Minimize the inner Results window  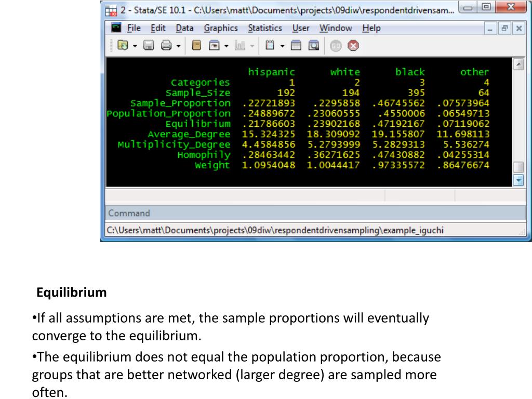click(x=490, y=29)
